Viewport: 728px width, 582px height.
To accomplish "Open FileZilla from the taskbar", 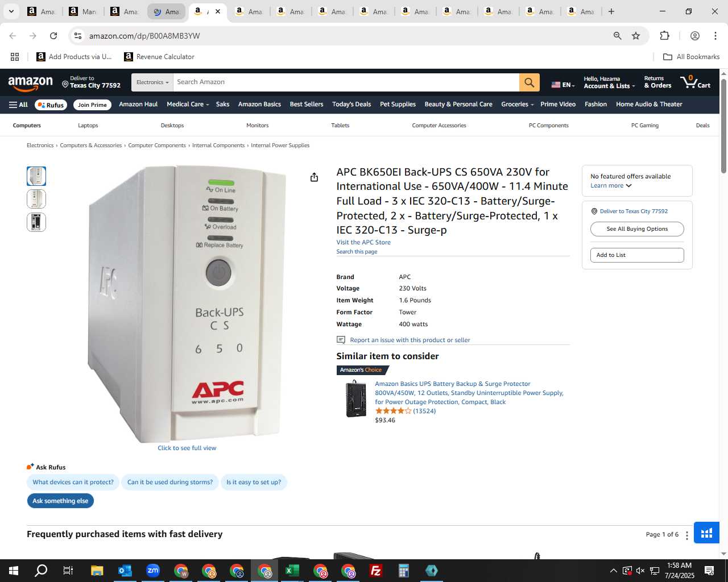I will (x=375, y=571).
